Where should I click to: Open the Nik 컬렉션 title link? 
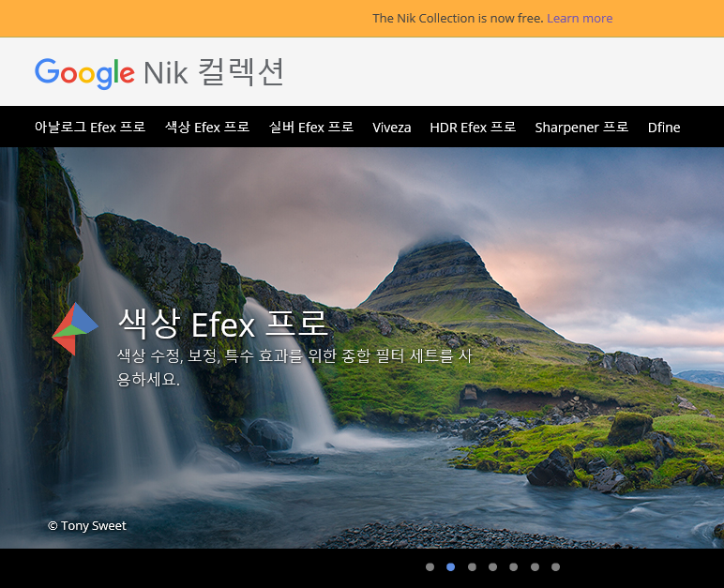[213, 72]
